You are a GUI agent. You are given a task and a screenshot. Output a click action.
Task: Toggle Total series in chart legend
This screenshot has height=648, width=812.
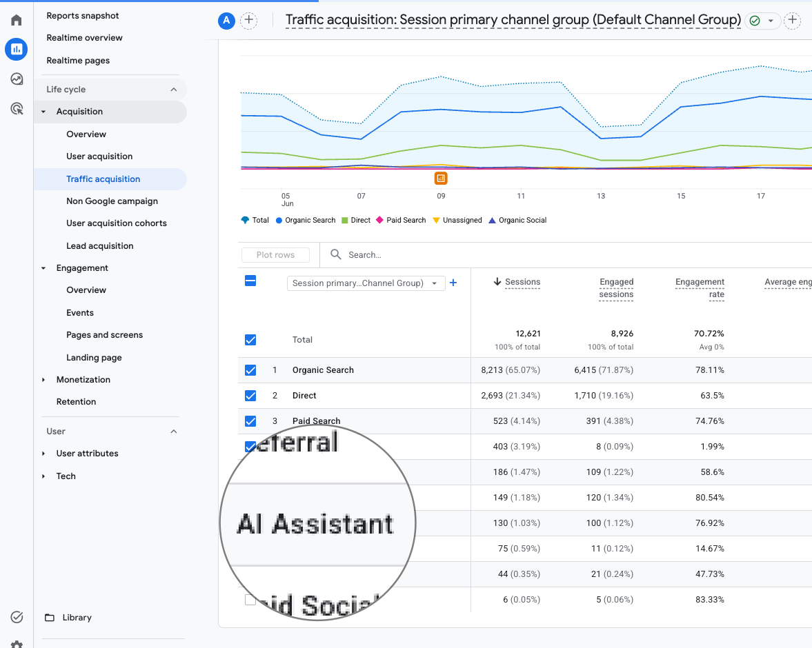[x=255, y=220]
